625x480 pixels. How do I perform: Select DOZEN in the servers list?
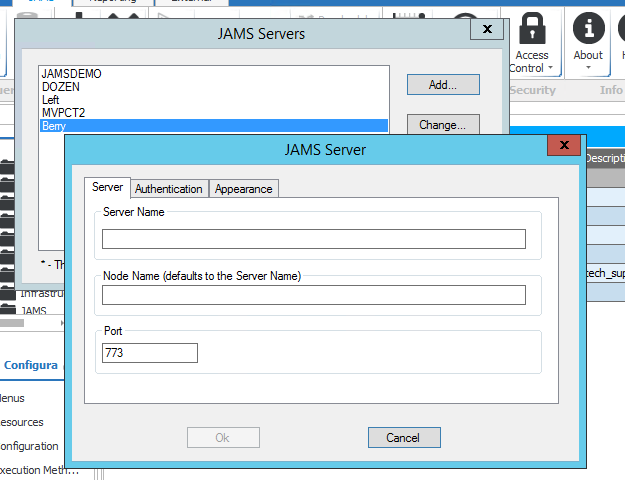(214, 87)
